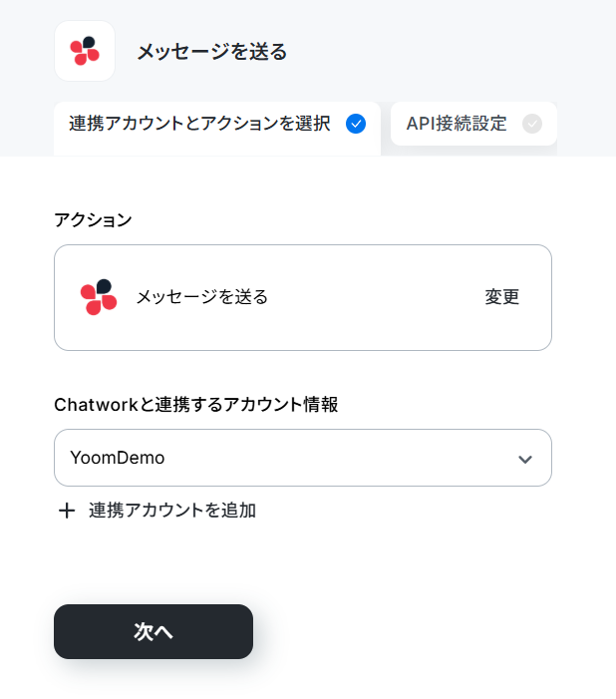Screen dimensions: 616x699
Task: Click the アクション section label
Action: tap(93, 219)
